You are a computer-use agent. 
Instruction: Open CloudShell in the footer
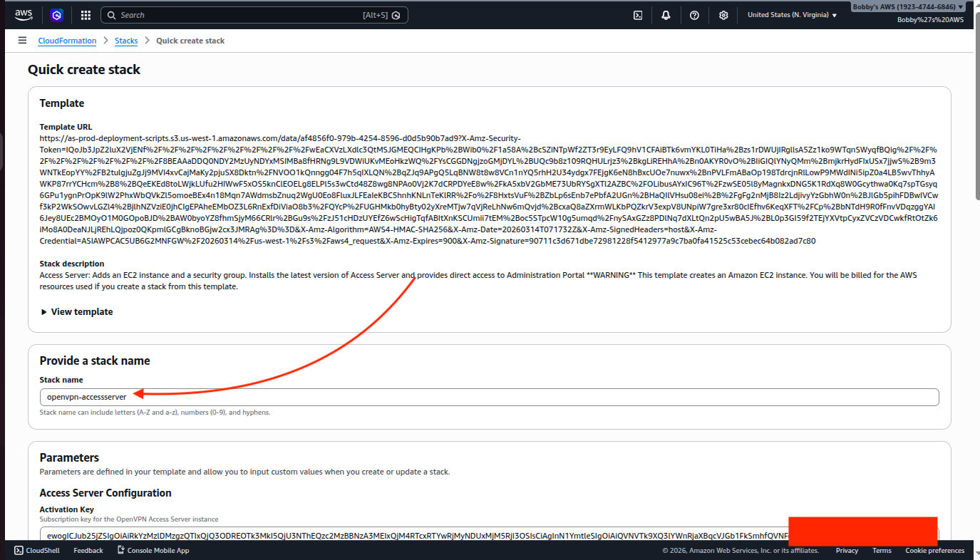tap(40, 550)
